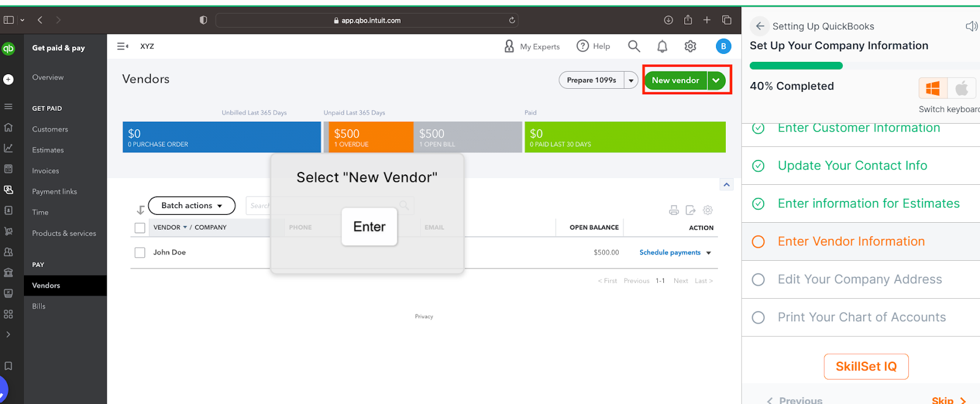Show Safari tab overview icon
The image size is (980, 404).
[726, 20]
